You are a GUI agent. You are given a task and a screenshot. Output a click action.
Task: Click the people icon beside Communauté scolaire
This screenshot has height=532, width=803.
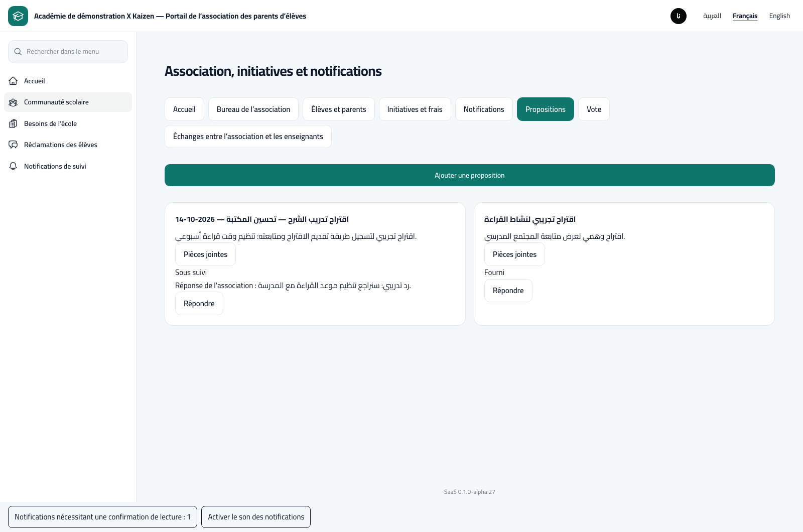click(14, 102)
